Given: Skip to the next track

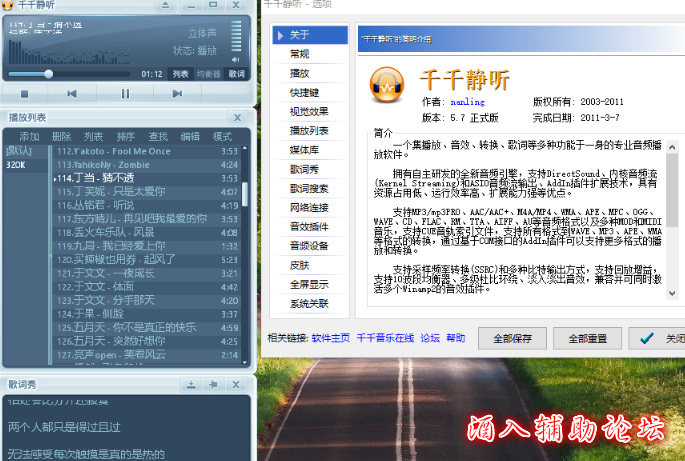Looking at the screenshot, I should 177,93.
